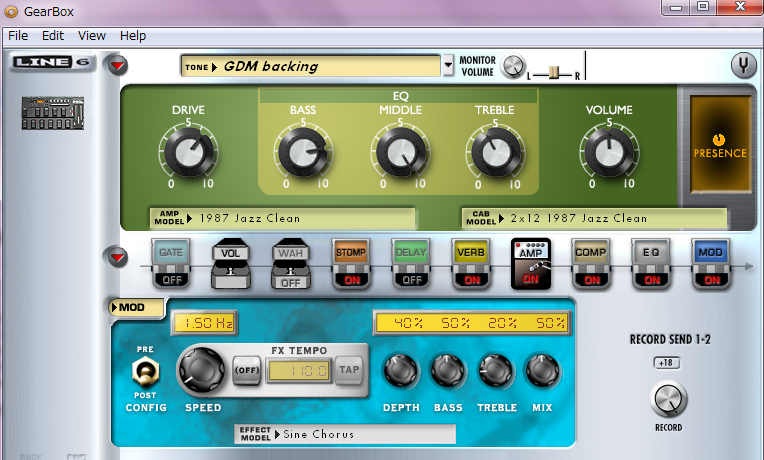Open the View menu
The image size is (764, 460).
(x=92, y=36)
